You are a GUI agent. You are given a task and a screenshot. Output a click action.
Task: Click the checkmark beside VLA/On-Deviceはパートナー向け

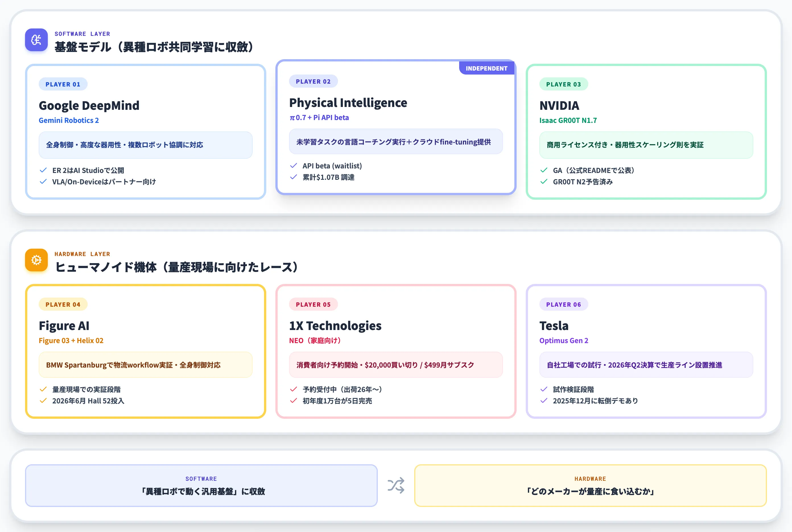(43, 182)
